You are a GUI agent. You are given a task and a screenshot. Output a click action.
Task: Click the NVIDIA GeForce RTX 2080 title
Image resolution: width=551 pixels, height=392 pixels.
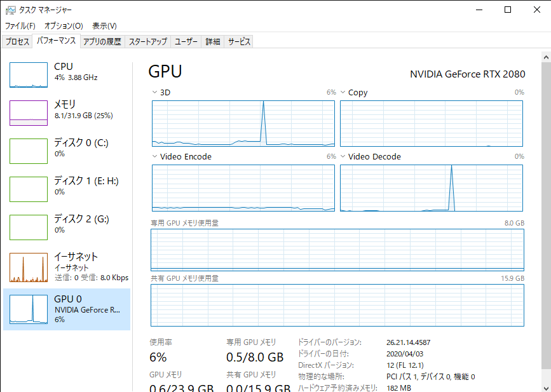[467, 74]
